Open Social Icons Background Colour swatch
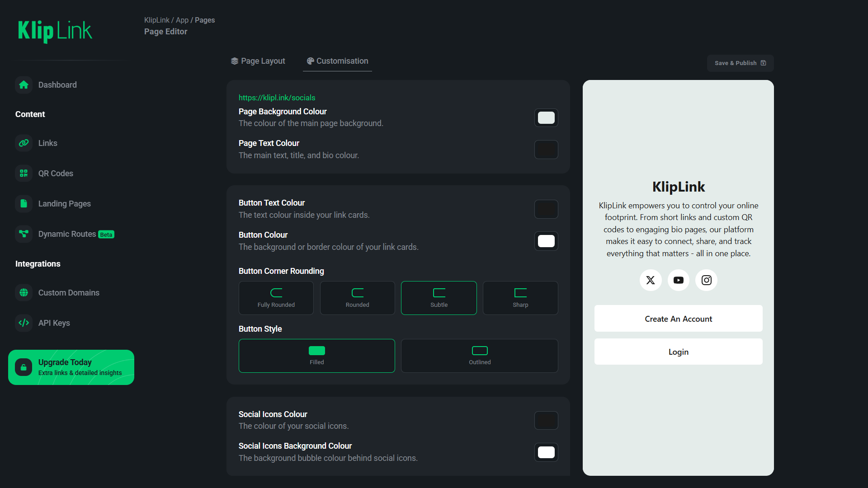This screenshot has height=488, width=868. pyautogui.click(x=546, y=452)
